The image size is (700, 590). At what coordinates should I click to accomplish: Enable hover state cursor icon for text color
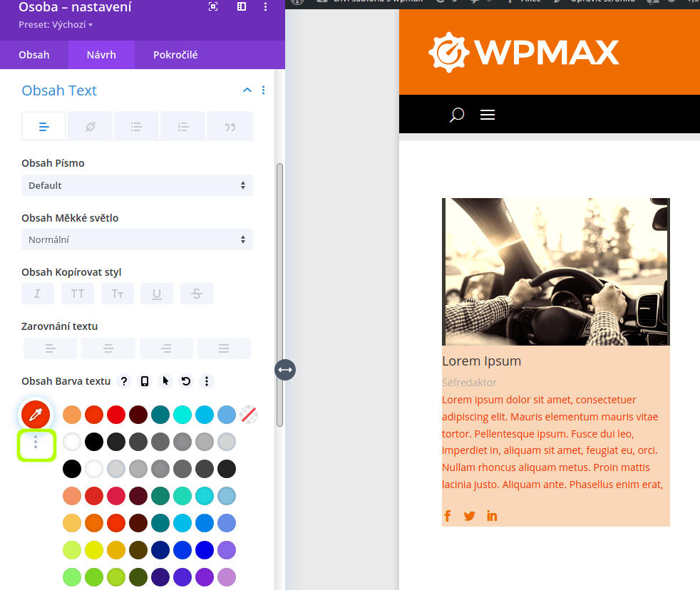pyautogui.click(x=165, y=381)
